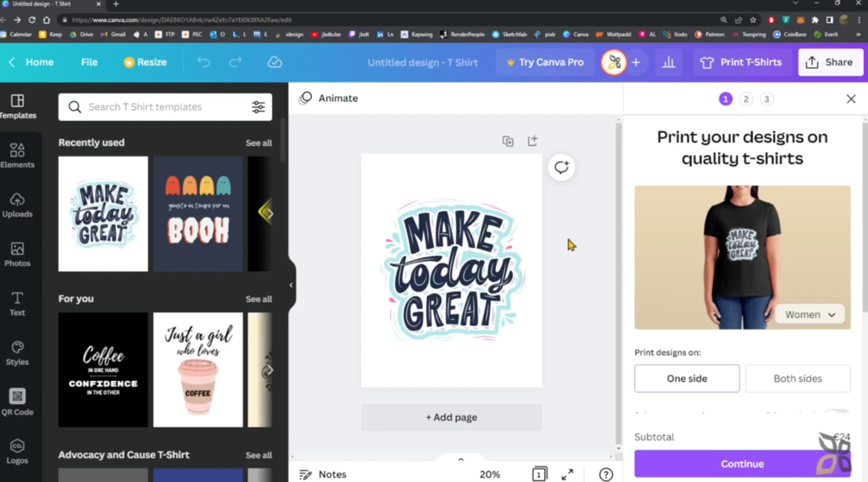
Task: Open the Women t-shirt fit dropdown
Action: (x=810, y=314)
